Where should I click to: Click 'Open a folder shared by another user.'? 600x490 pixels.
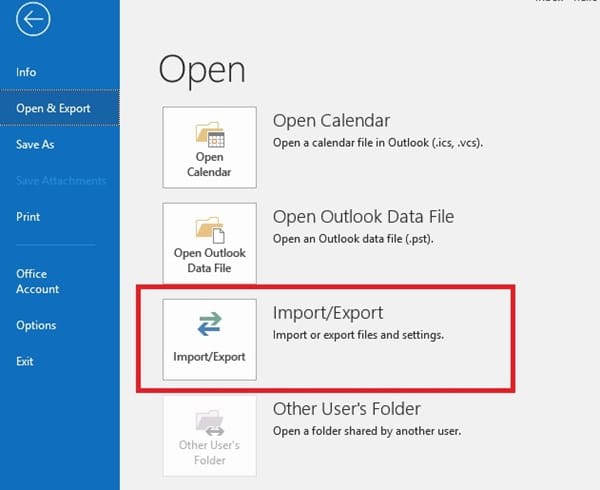[x=367, y=431]
